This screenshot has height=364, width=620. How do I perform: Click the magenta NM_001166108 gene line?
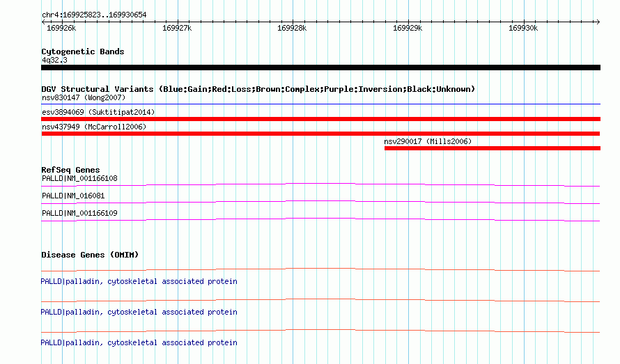[320, 184]
